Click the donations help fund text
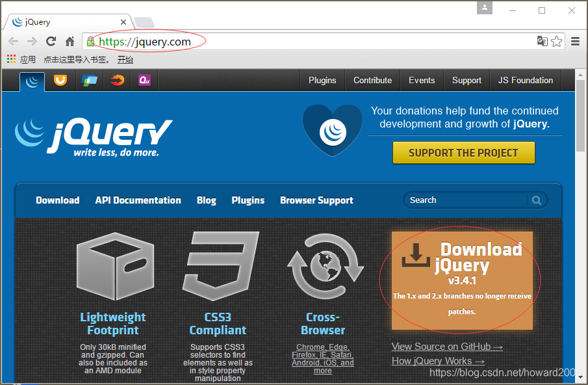Viewport: 588px width, 385px height. [x=465, y=117]
